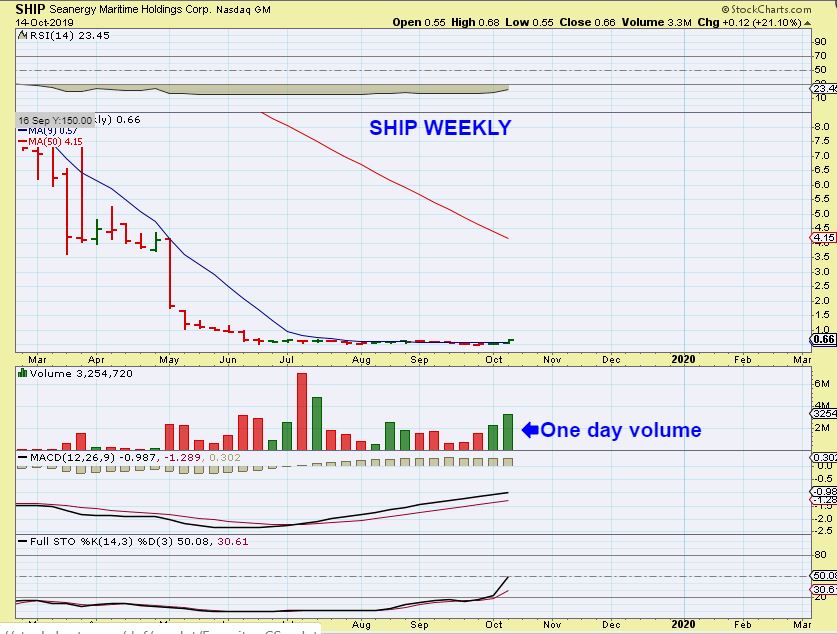Click the 6M volume axis label
Image resolution: width=837 pixels, height=634 pixels.
click(x=822, y=383)
